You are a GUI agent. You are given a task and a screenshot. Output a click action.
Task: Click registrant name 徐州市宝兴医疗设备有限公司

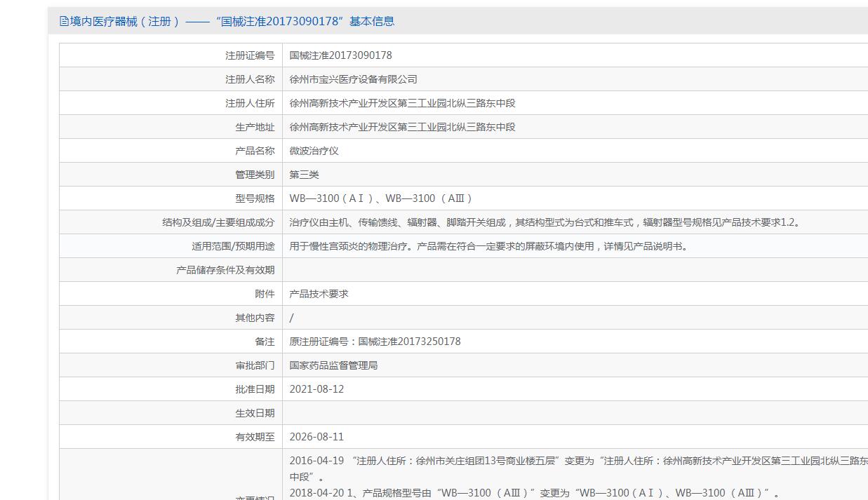(354, 79)
